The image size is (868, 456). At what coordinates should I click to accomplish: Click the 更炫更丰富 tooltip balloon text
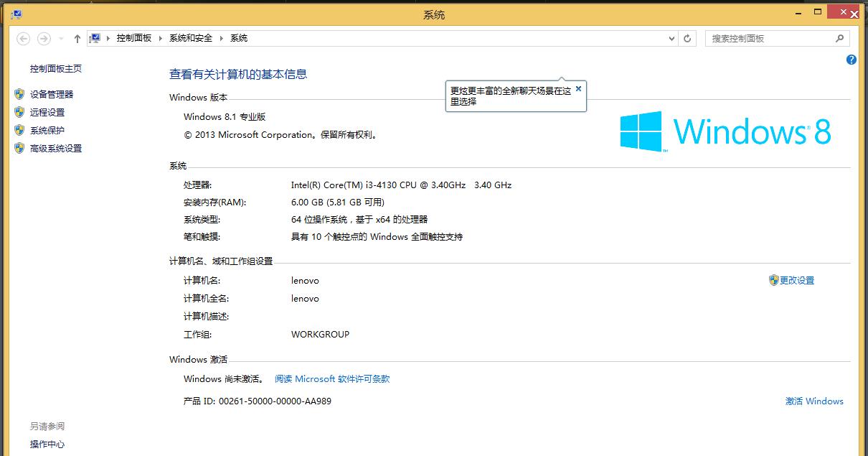(x=511, y=96)
